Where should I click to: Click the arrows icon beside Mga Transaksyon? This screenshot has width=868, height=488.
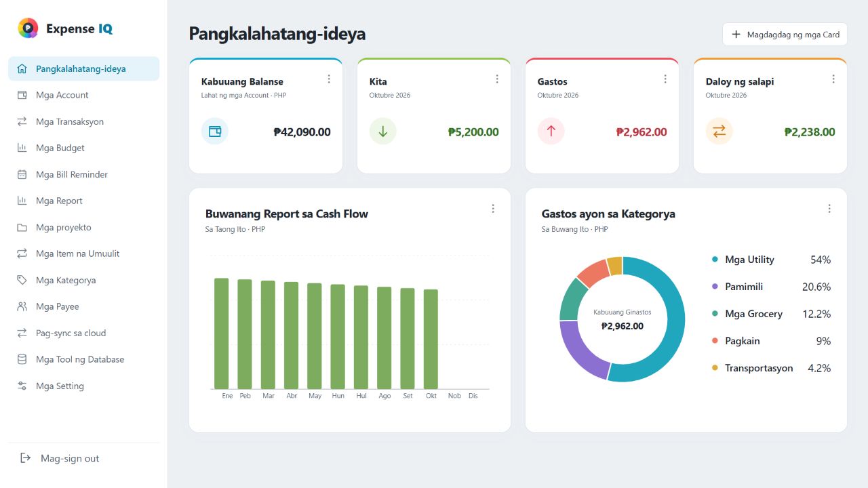[x=22, y=121]
